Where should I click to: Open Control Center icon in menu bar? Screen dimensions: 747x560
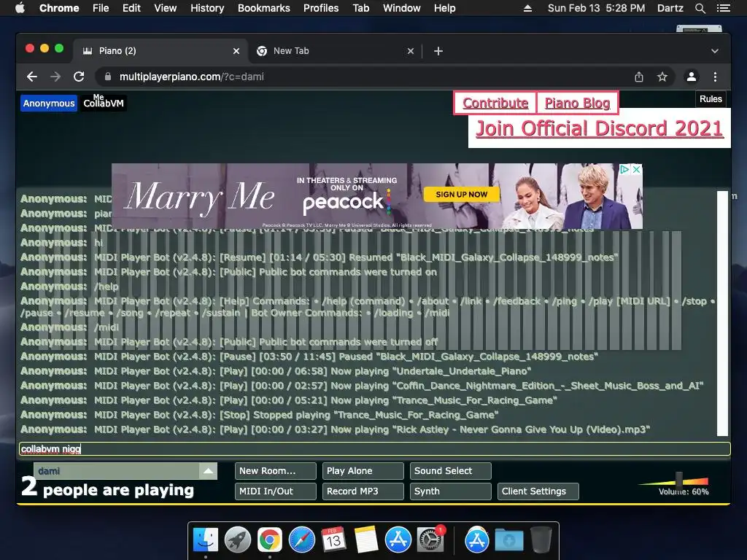[723, 8]
